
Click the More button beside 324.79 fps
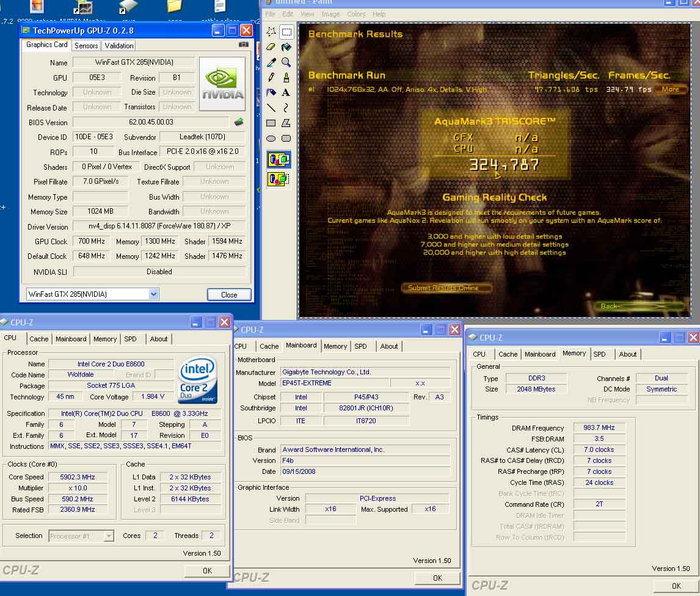[671, 89]
